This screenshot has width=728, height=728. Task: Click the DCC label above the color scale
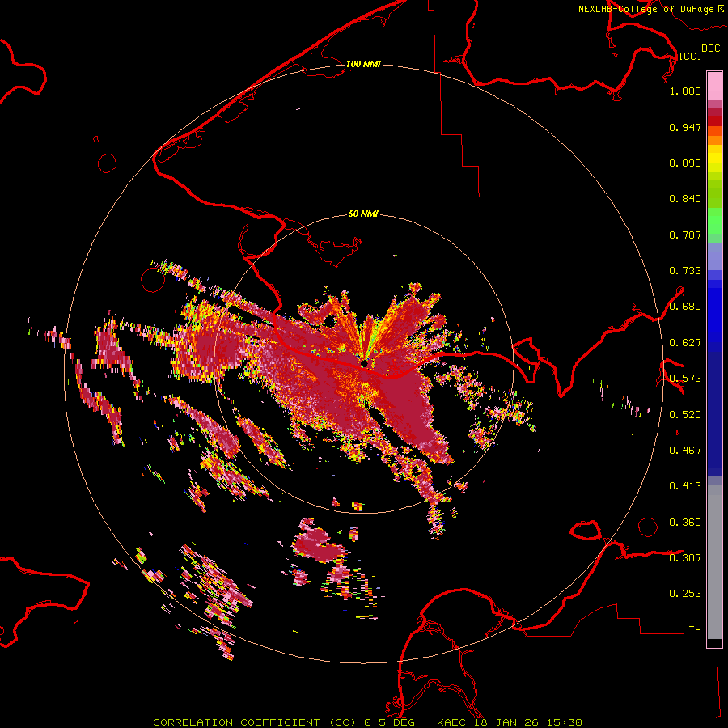click(711, 49)
